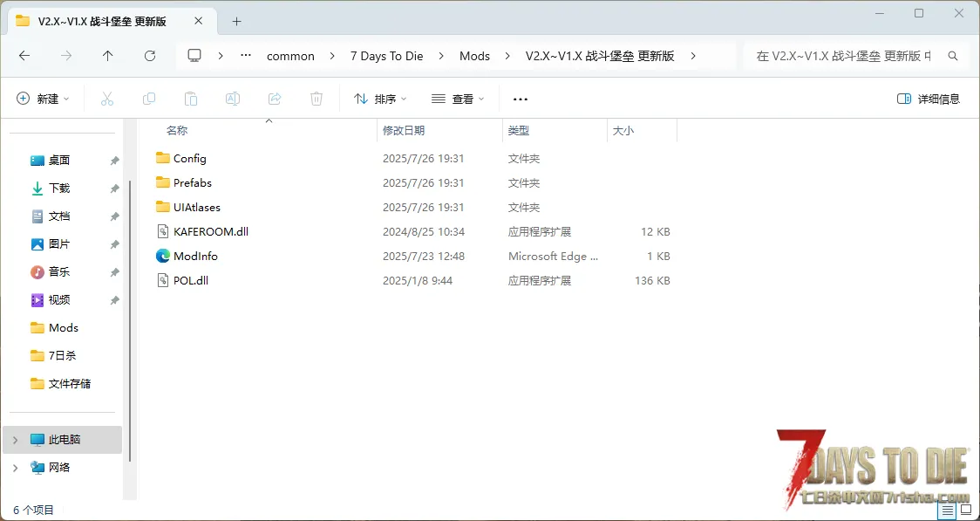Viewport: 980px width, 521px height.
Task: Click the Paste clipboard icon
Action: (x=191, y=99)
